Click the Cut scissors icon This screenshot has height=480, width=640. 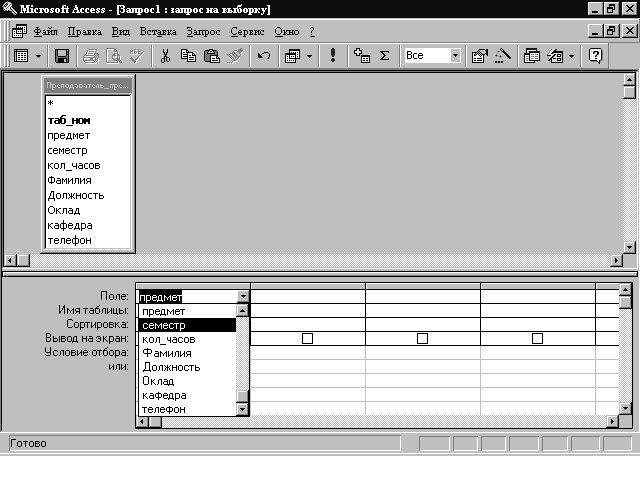[165, 56]
